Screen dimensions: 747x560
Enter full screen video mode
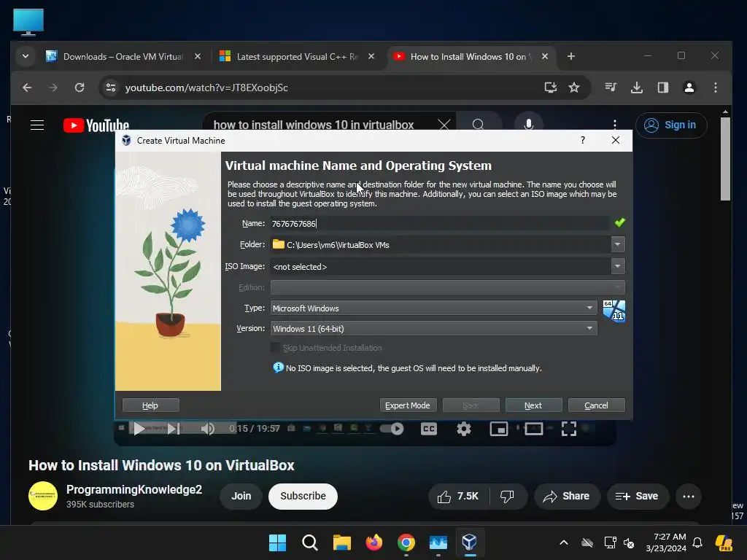(x=568, y=429)
